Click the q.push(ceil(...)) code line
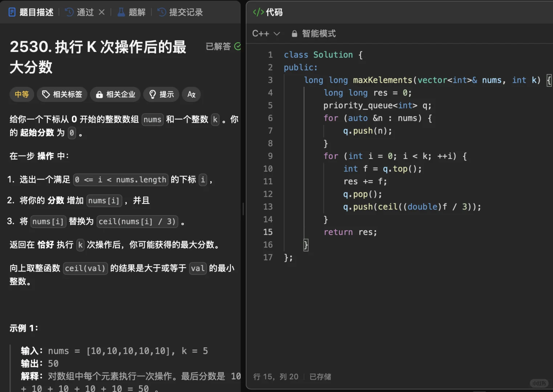The height and width of the screenshot is (392, 553). [412, 207]
